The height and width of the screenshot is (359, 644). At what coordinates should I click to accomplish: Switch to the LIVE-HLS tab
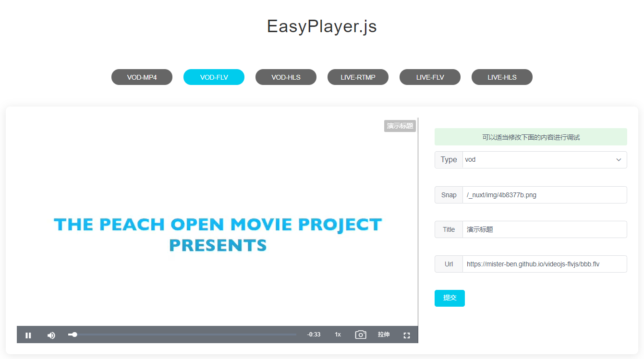click(502, 77)
